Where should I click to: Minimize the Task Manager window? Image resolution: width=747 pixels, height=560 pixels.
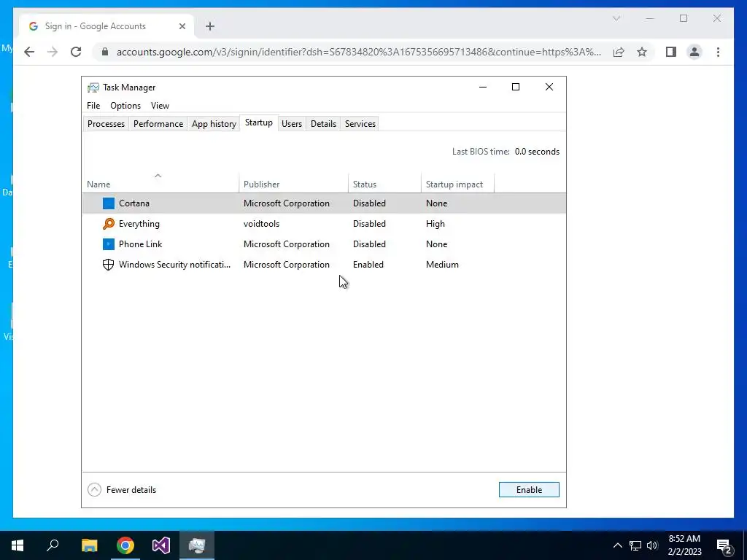(483, 87)
